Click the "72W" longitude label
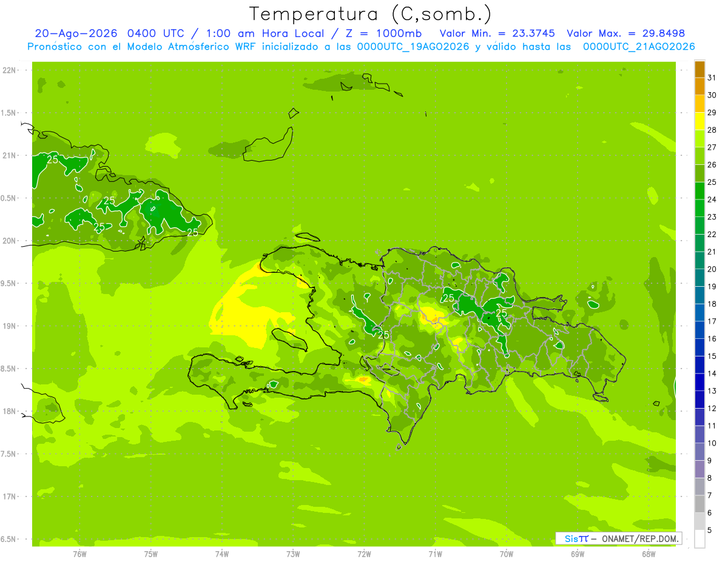Image resolution: width=728 pixels, height=562 pixels. pos(364,554)
